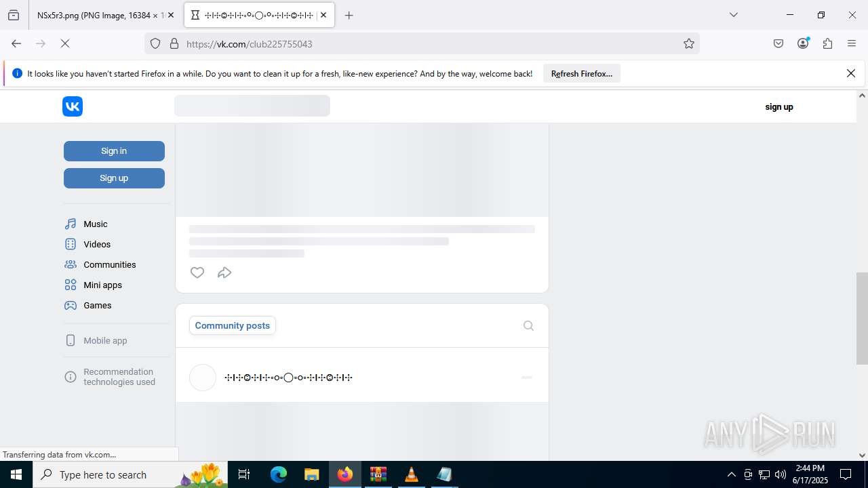Open the Mini apps icon

click(x=71, y=285)
